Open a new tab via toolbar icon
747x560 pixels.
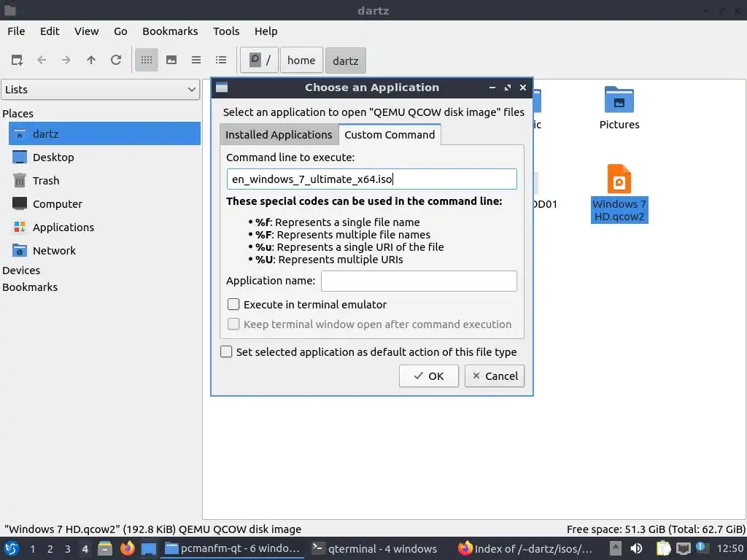tap(18, 60)
